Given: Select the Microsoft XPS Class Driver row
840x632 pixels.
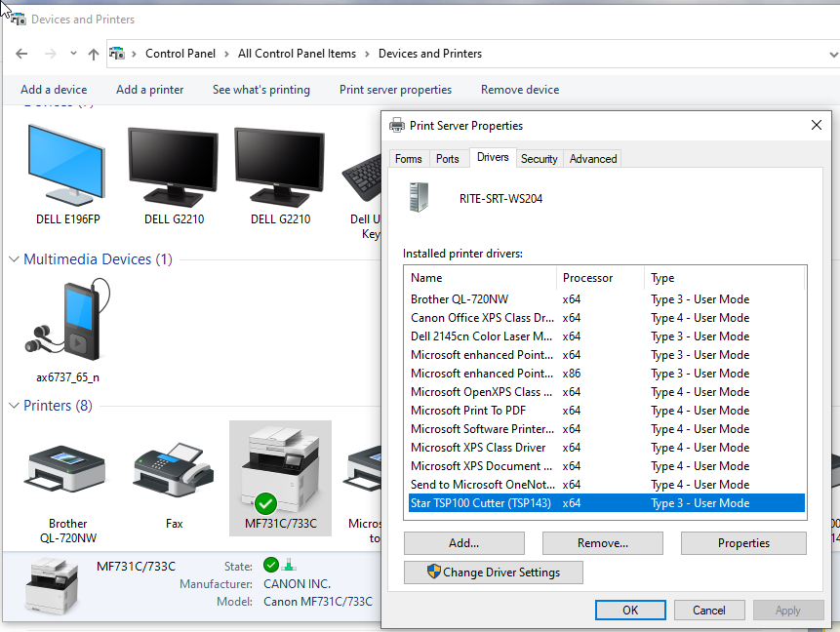Looking at the screenshot, I should pyautogui.click(x=607, y=448).
